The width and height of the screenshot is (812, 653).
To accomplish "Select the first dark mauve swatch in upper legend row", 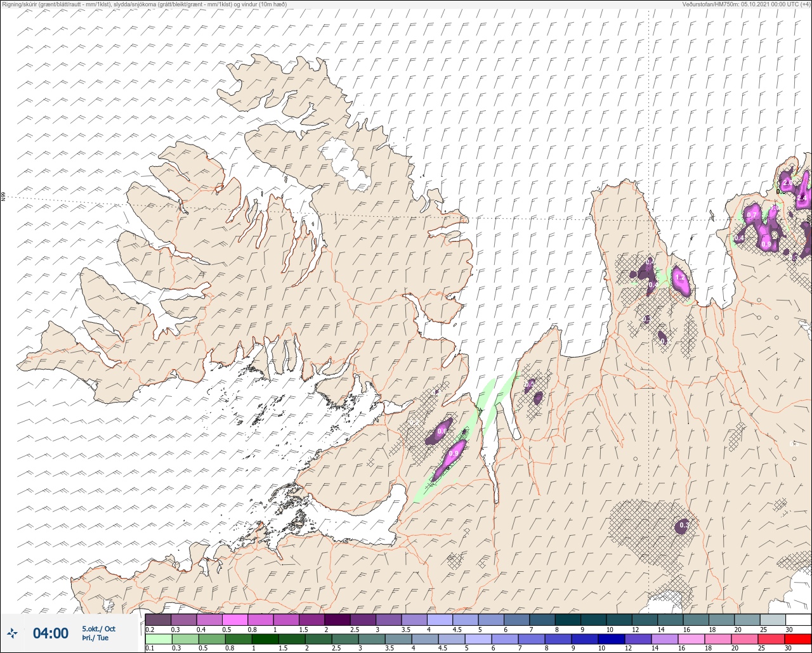I will pos(158,619).
